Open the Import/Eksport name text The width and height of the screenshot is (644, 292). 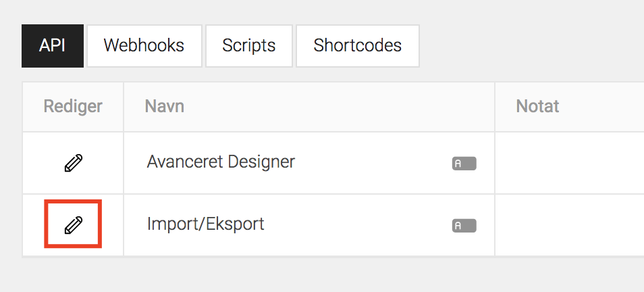coord(205,224)
